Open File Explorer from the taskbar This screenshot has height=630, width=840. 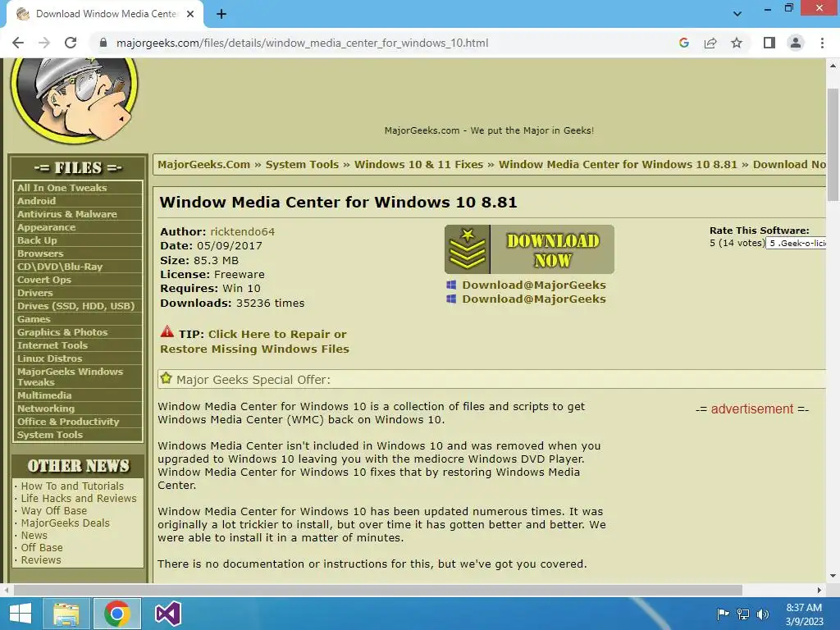(x=66, y=614)
